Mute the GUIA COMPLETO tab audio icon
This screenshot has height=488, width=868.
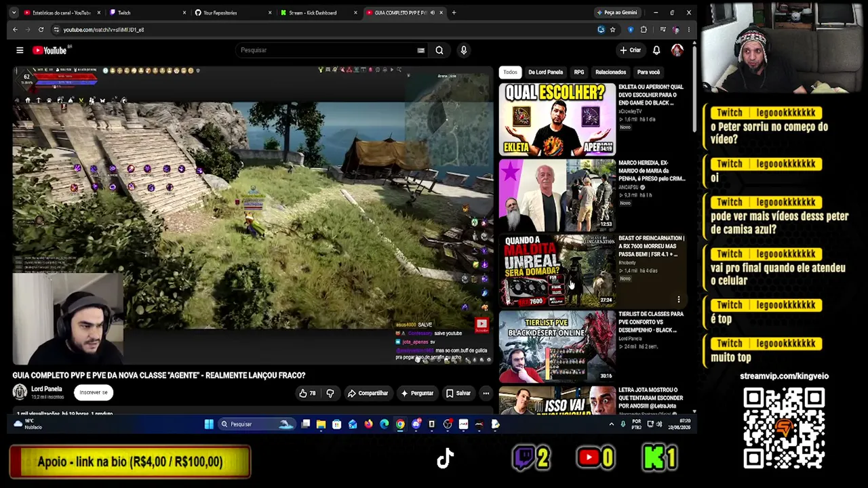click(x=433, y=13)
